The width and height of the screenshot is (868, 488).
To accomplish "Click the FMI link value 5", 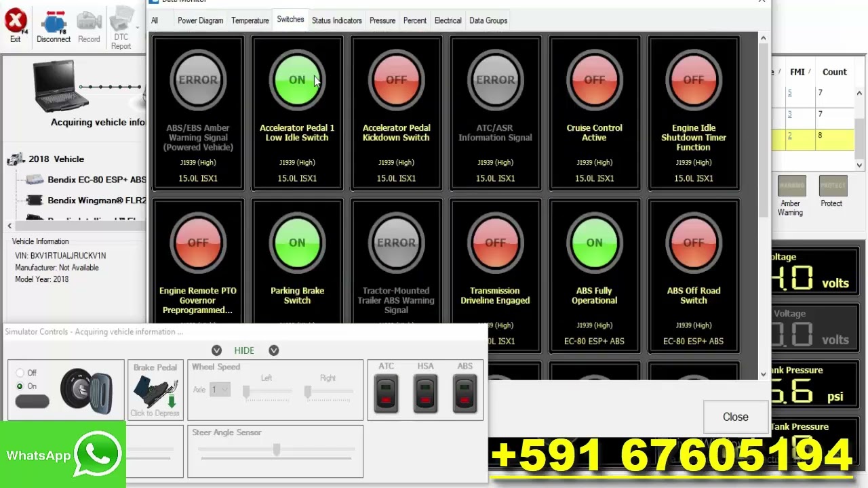I will click(789, 93).
